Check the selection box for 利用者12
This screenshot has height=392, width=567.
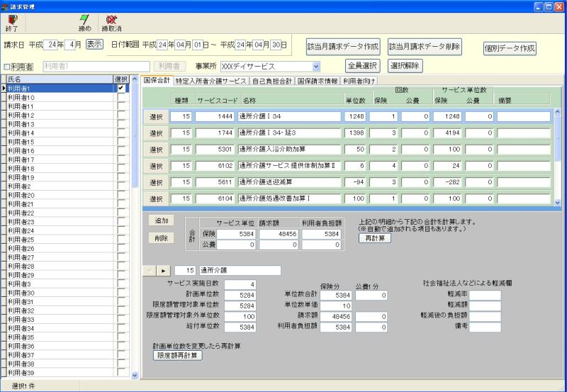(121, 115)
